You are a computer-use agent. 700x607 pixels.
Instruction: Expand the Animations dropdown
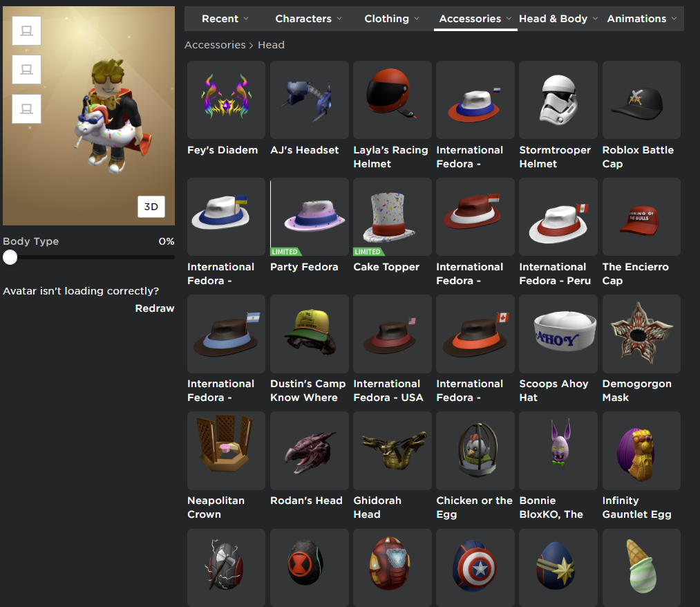(x=642, y=19)
